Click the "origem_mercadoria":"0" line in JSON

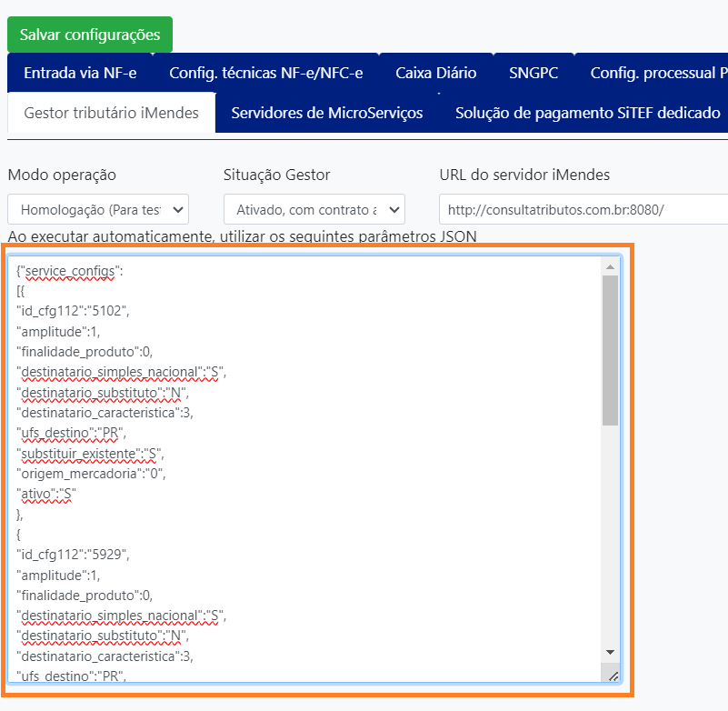pos(91,473)
